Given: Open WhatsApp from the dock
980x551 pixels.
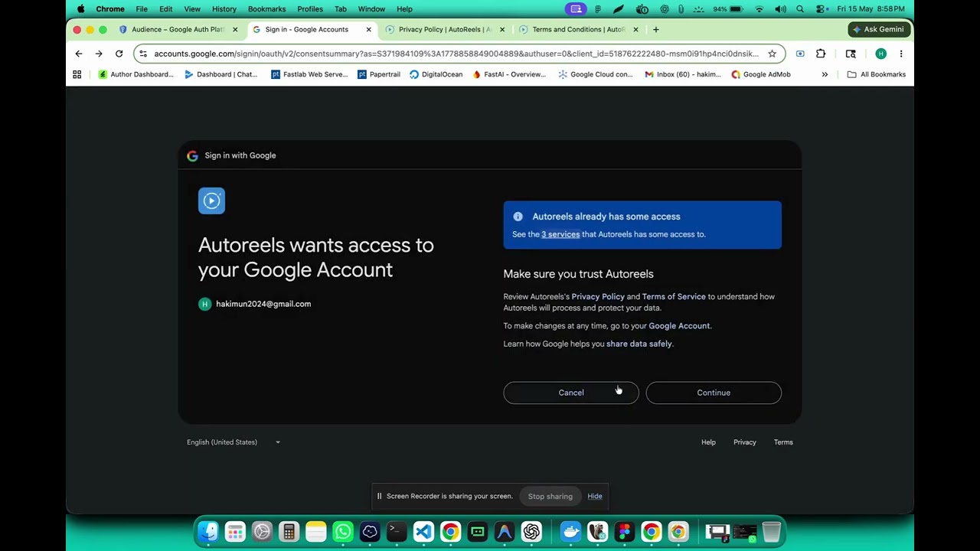Looking at the screenshot, I should tap(343, 532).
